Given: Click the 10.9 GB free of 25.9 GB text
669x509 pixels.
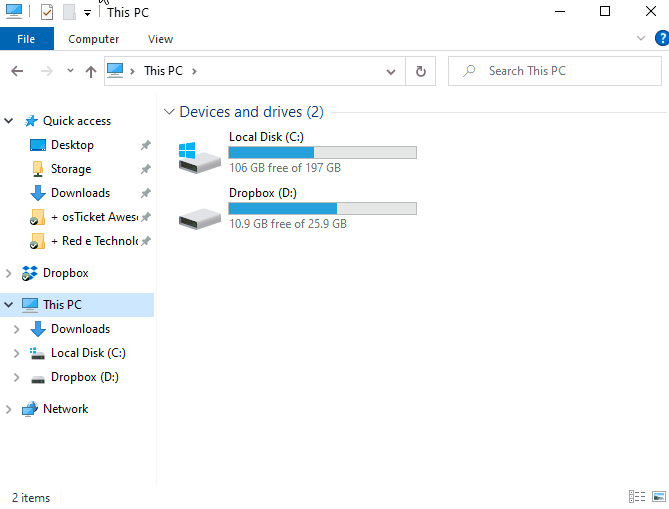Looking at the screenshot, I should point(288,224).
